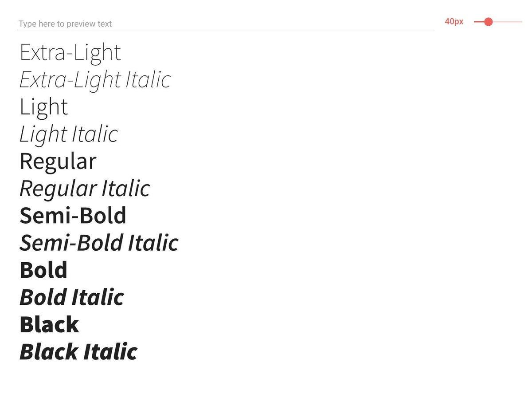Select the Semi-Bold font sample

(x=73, y=215)
